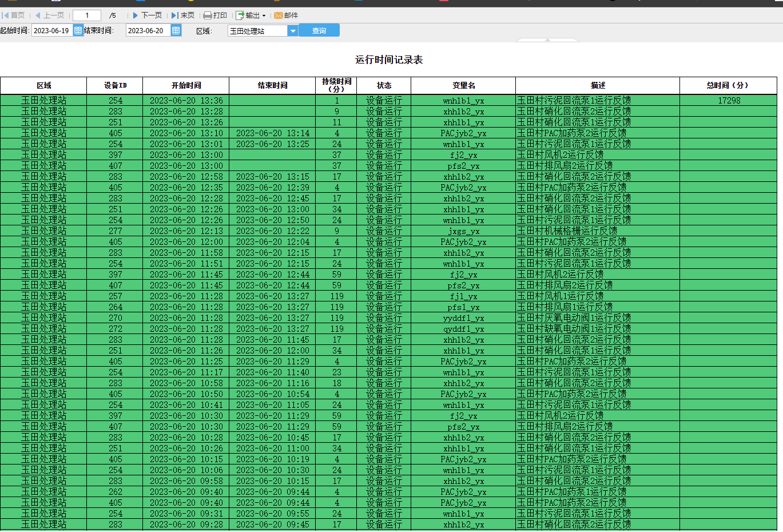
Task: Jump to last page (末页)
Action: (183, 15)
